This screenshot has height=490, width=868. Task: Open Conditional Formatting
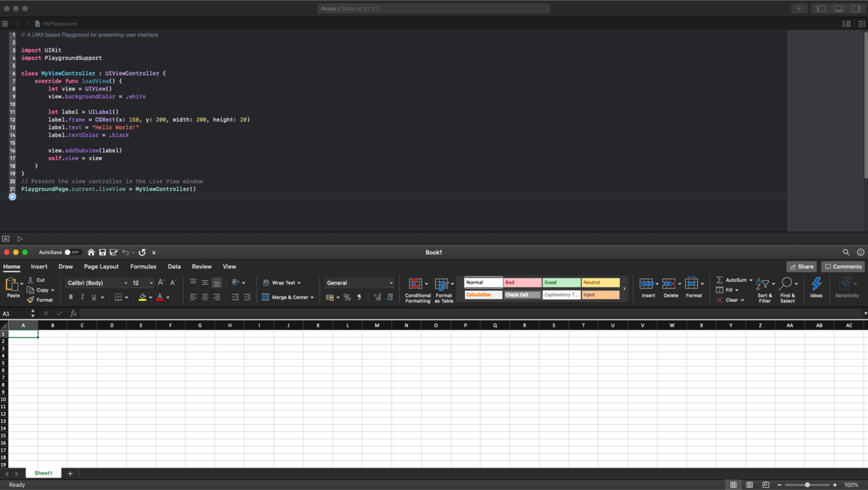(x=417, y=290)
